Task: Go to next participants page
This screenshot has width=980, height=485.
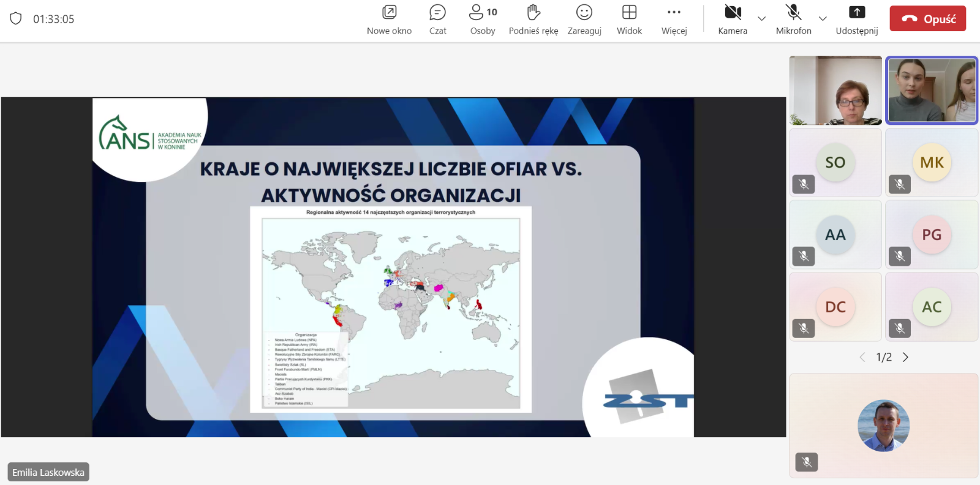Action: 905,357
